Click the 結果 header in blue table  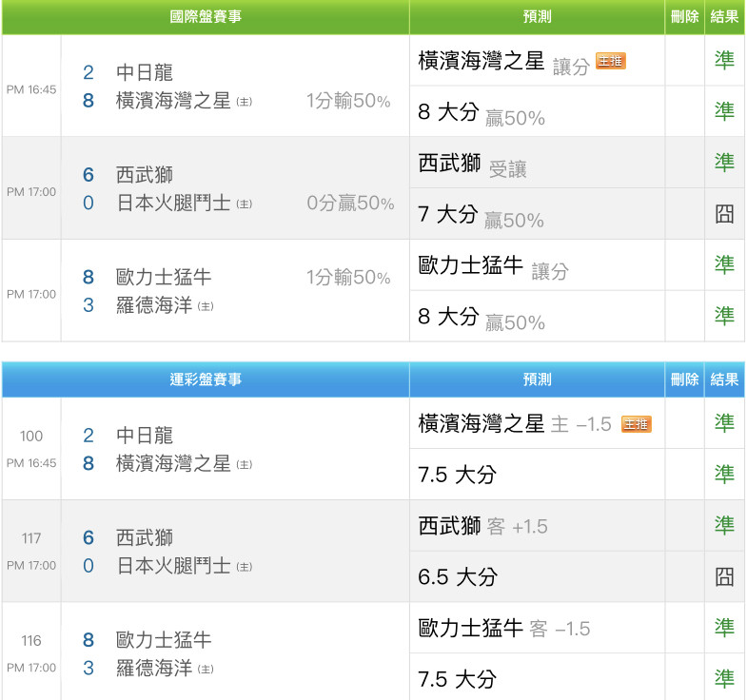(724, 379)
